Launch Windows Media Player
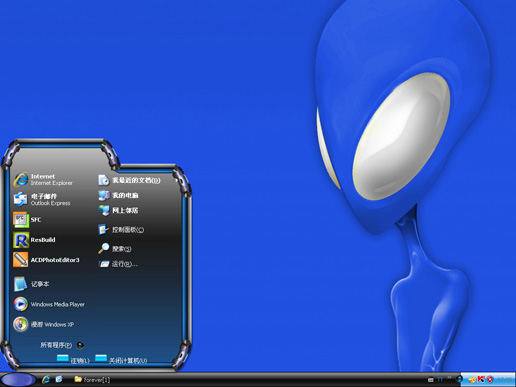Viewport: 516px width, 387px height. pyautogui.click(x=49, y=304)
